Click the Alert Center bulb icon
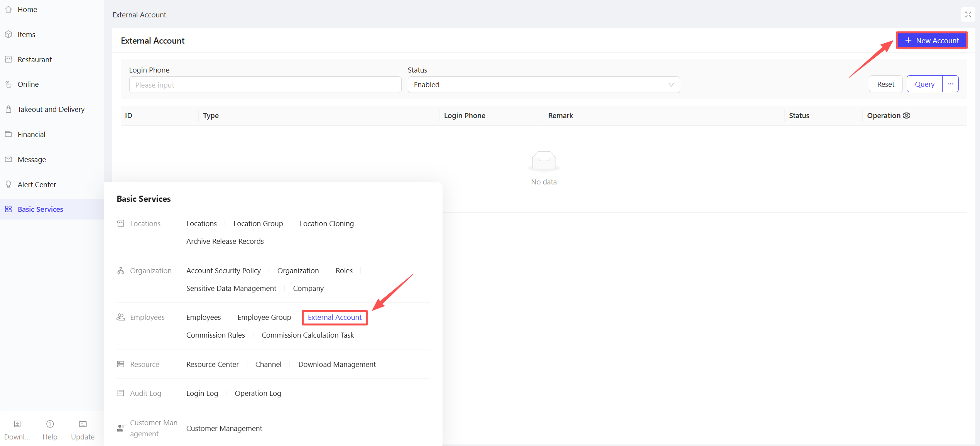Image resolution: width=980 pixels, height=446 pixels. point(8,184)
